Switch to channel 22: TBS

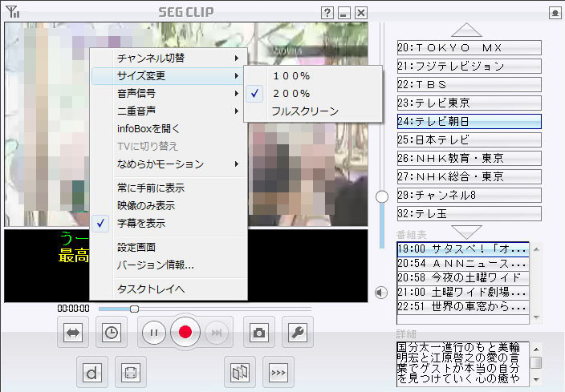pos(469,85)
